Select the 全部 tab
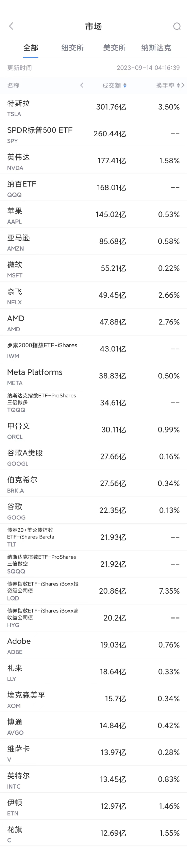Viewport: 187px width, 868px height. [x=31, y=48]
